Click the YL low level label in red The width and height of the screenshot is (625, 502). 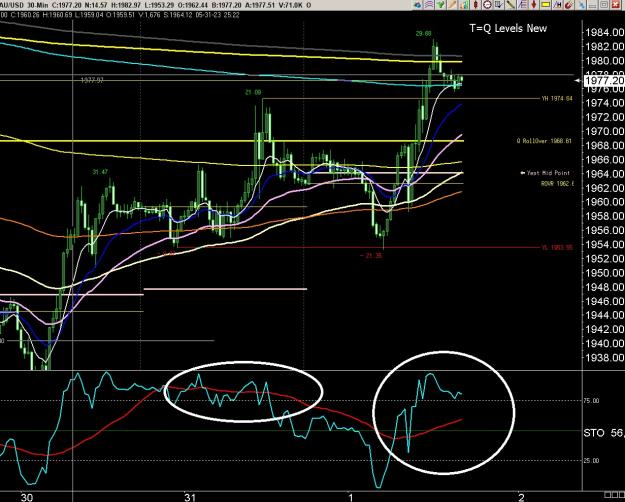pos(557,247)
